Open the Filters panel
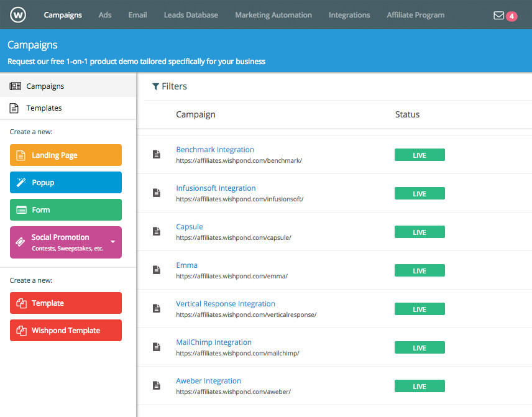Screen dimensions: 532x417 pos(170,86)
